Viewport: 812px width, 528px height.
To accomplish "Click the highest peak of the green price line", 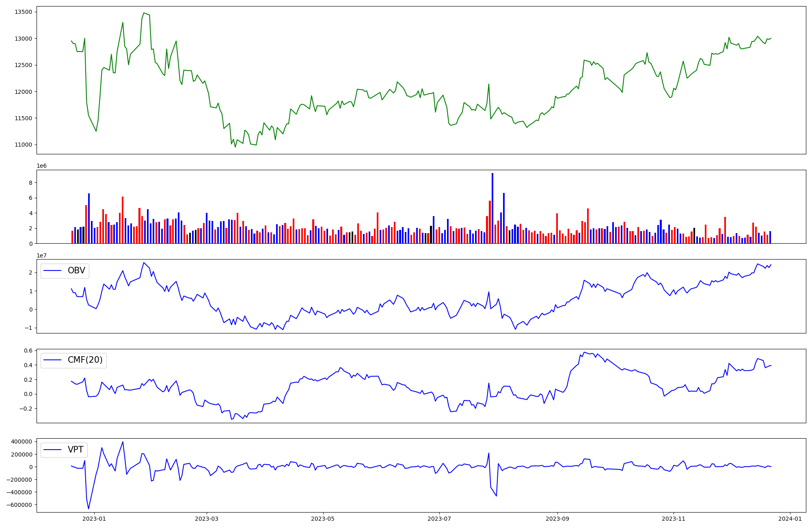I will pos(144,13).
